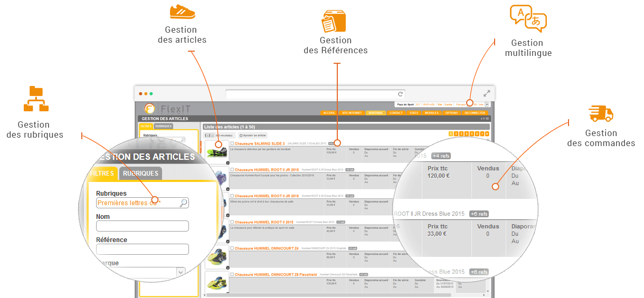644x298 pixels.
Task: Click the translation bubbles Gestion multilingue icon
Action: 528,19
